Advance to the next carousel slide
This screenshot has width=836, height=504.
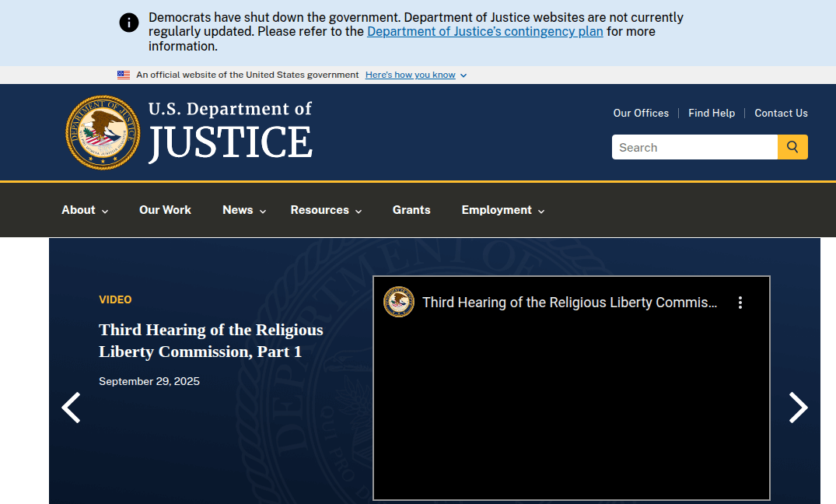(798, 408)
